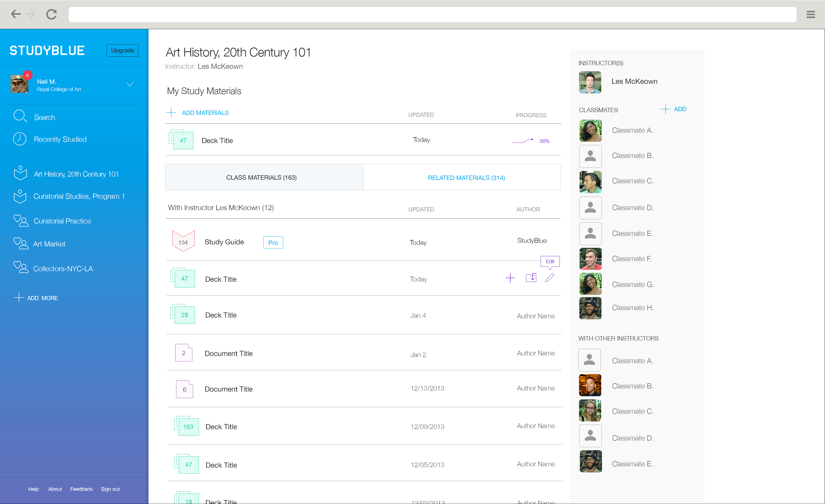Open the My Study Materials deck icon 47

[x=181, y=139]
